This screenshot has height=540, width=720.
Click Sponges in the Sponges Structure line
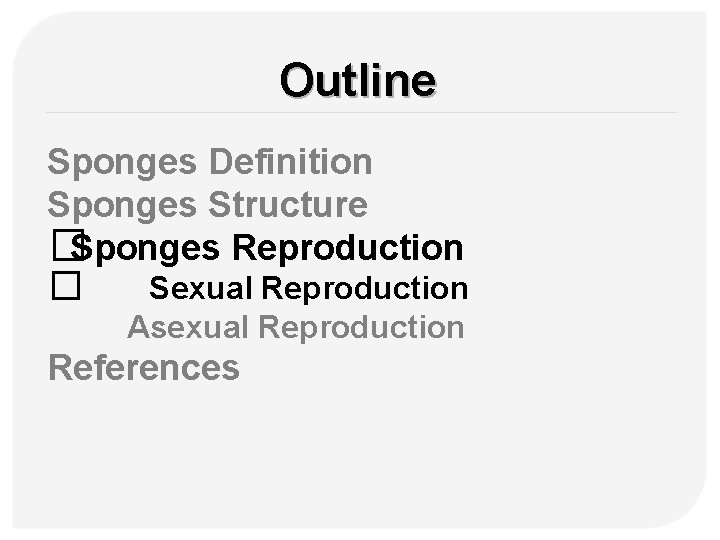point(124,204)
